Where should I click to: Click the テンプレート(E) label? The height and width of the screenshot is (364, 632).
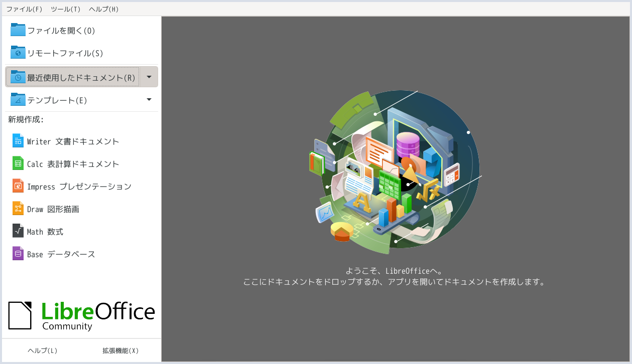pos(57,100)
